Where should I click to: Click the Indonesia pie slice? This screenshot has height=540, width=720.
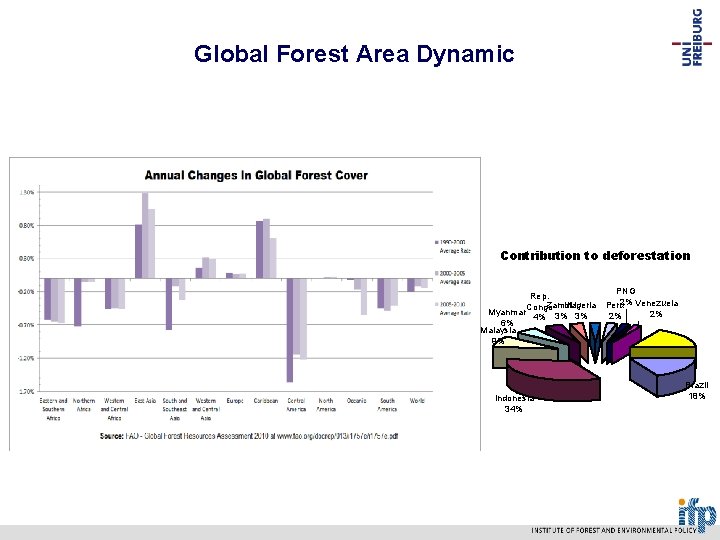tap(553, 379)
